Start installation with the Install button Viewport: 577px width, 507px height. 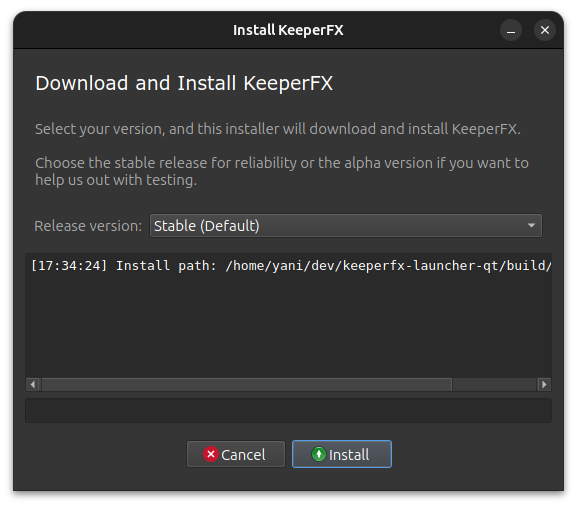[x=342, y=454]
